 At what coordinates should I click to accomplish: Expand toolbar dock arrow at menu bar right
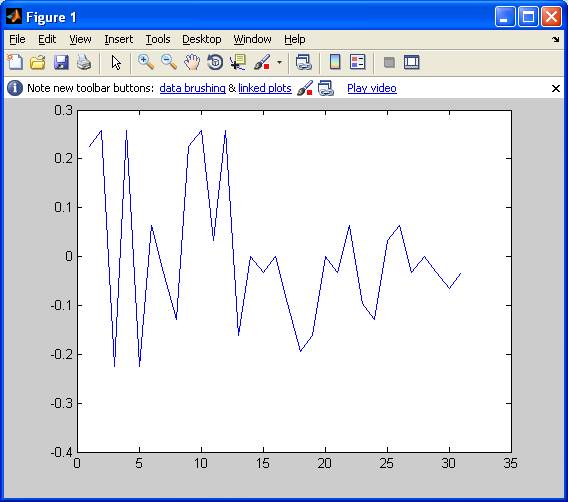(x=556, y=39)
